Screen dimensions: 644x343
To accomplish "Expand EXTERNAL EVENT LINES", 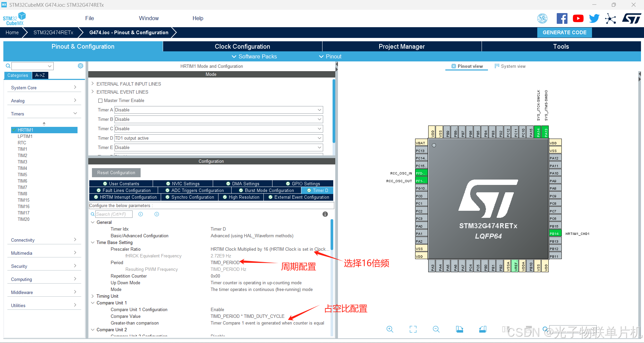I will [x=93, y=92].
